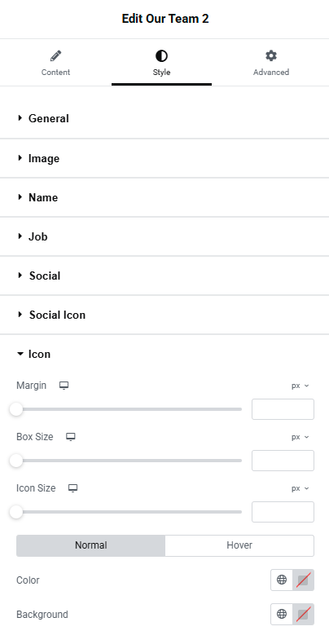Collapse the Icon section

(x=164, y=354)
